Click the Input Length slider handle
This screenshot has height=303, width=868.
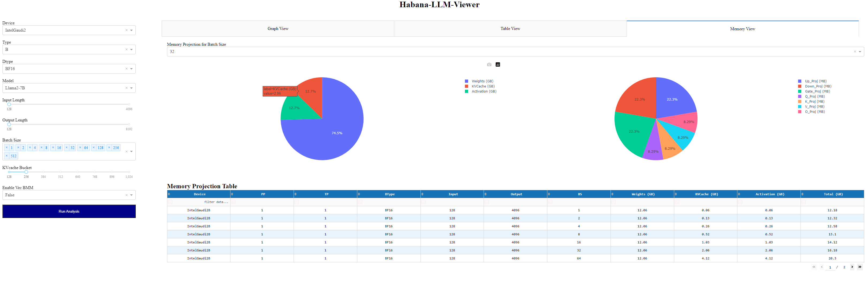coord(9,104)
